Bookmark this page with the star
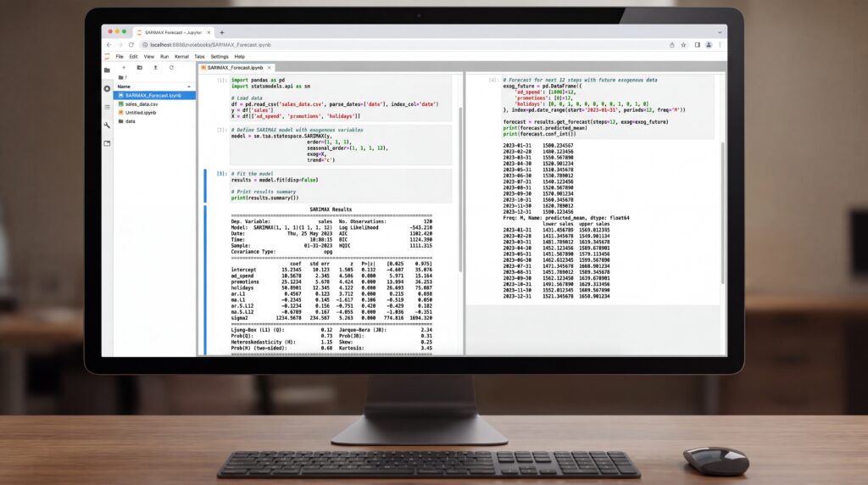Image resolution: width=868 pixels, height=485 pixels. (x=684, y=45)
